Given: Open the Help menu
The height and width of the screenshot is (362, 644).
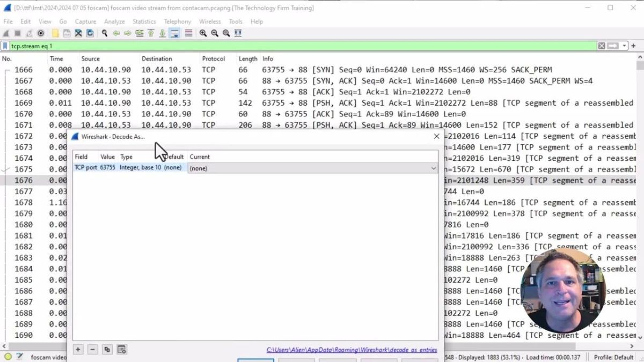Looking at the screenshot, I should pyautogui.click(x=257, y=21).
